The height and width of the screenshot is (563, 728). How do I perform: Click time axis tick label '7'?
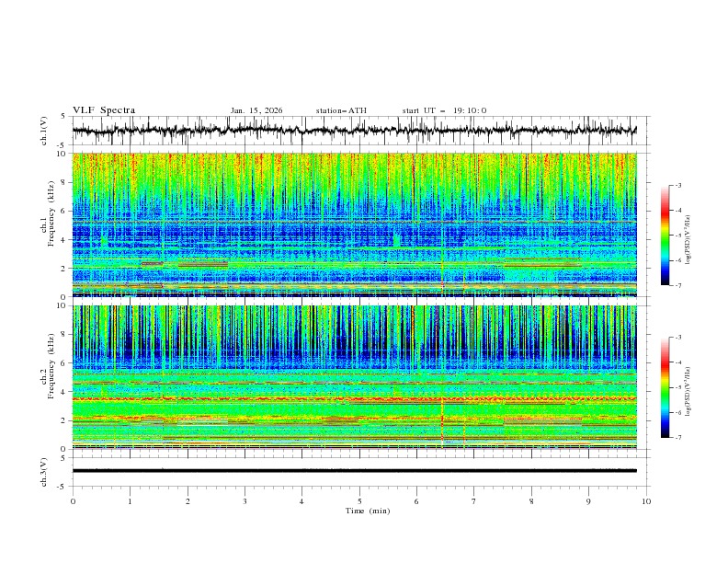click(474, 501)
